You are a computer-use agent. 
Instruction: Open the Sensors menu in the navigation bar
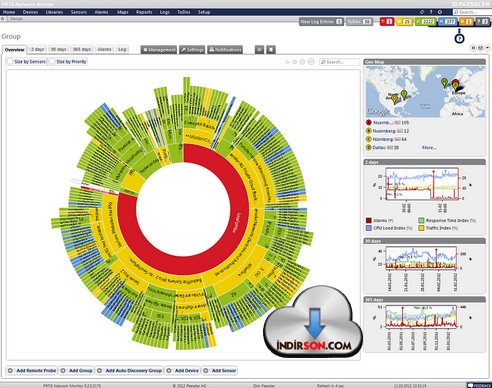(79, 12)
